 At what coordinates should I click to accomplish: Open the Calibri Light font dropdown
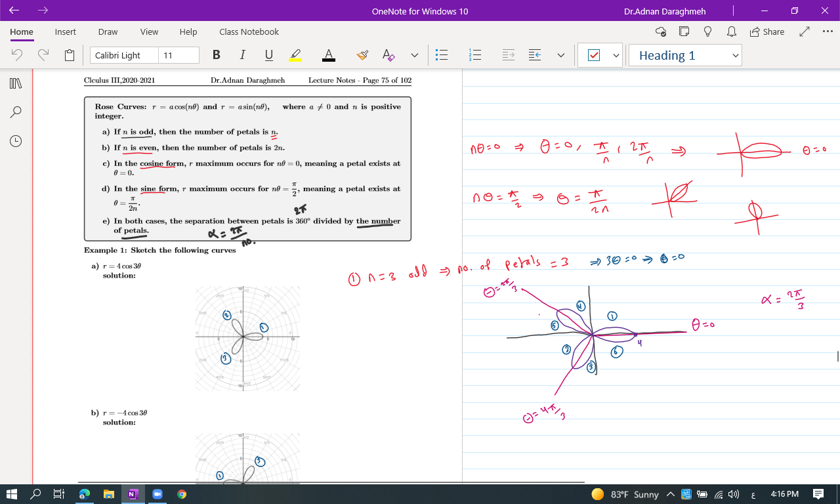pyautogui.click(x=124, y=55)
